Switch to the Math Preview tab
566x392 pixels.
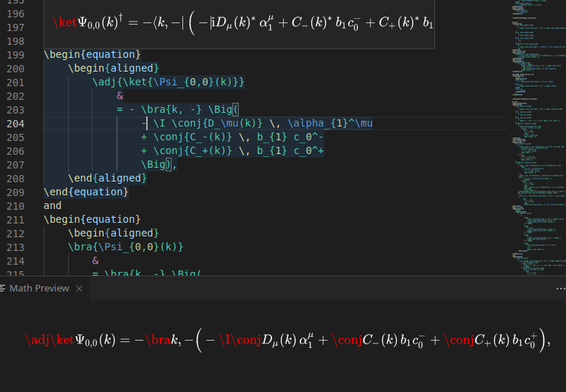click(39, 289)
